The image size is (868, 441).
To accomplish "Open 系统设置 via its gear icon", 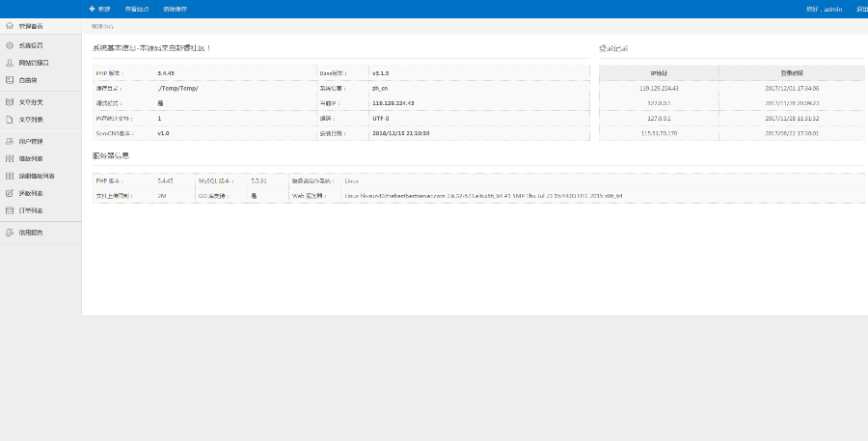I will click(10, 45).
